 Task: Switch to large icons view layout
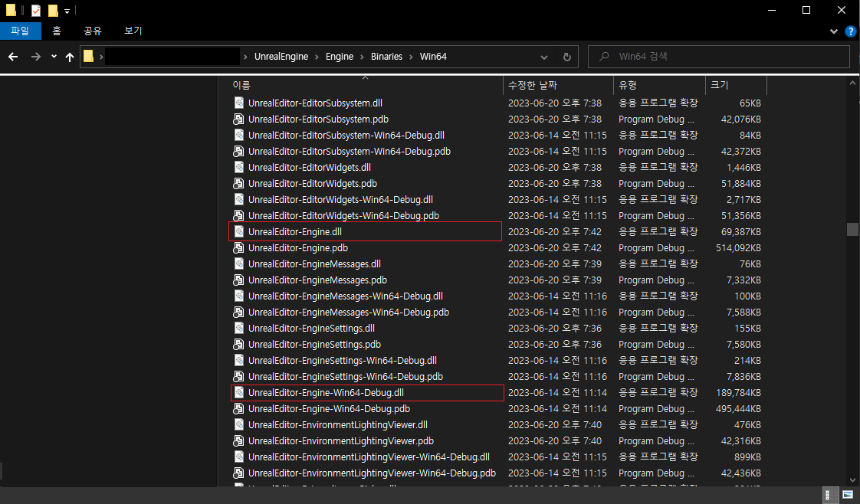coord(848,495)
